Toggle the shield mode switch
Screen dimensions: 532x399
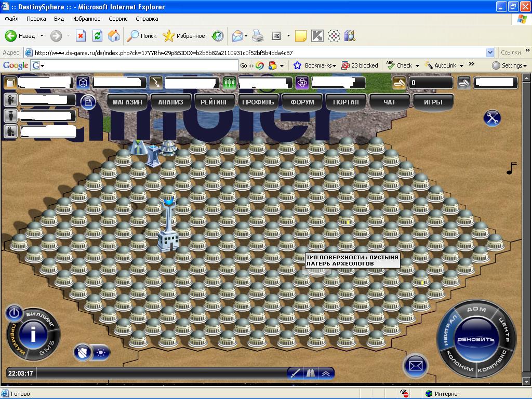tap(83, 353)
